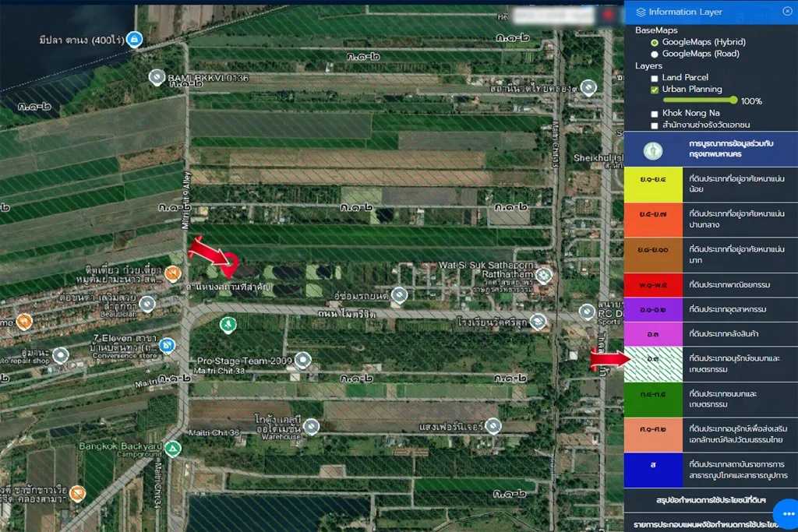Click the BAM BKKVL0136 location marker
The height and width of the screenshot is (532, 798).
[x=157, y=77]
